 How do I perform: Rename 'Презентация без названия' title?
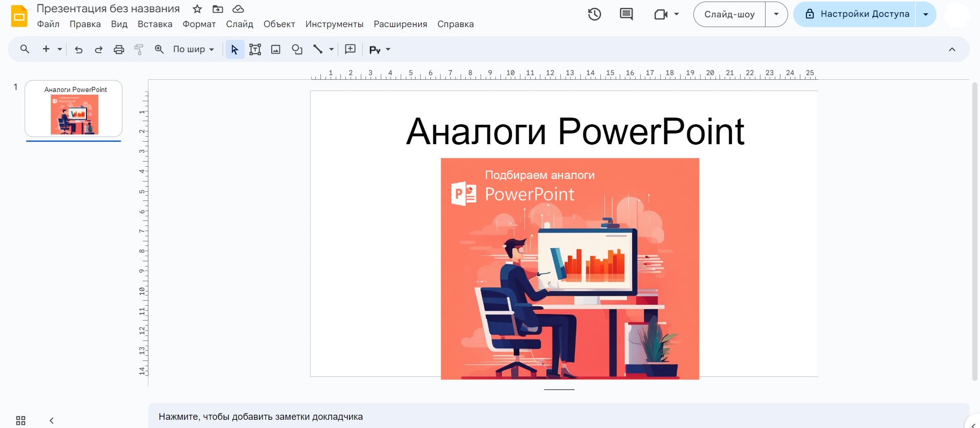pos(108,9)
